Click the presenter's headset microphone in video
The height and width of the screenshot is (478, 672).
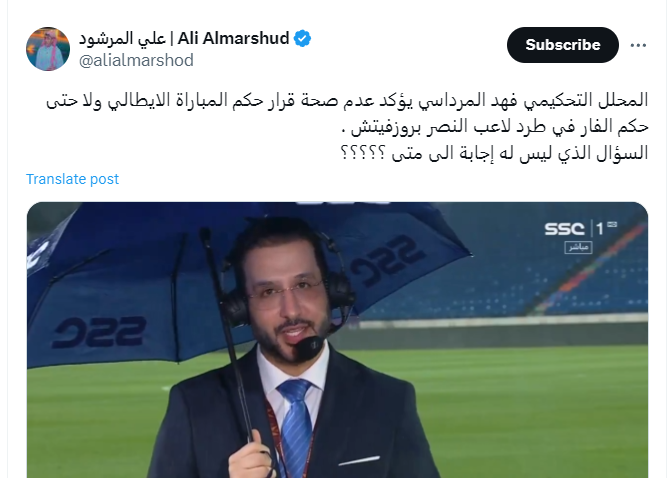[x=309, y=347]
